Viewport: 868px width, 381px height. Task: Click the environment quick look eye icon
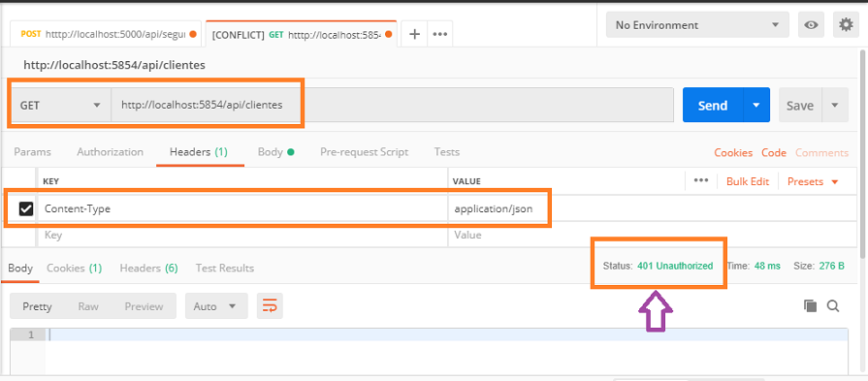tap(811, 25)
